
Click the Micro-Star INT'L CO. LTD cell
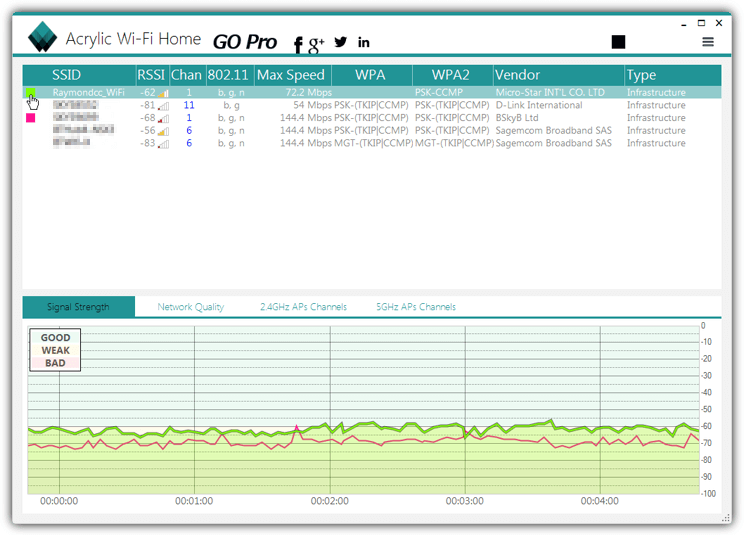pyautogui.click(x=550, y=92)
